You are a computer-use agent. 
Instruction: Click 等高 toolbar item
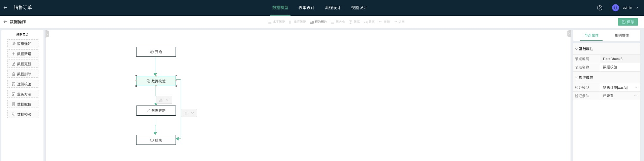[354, 22]
